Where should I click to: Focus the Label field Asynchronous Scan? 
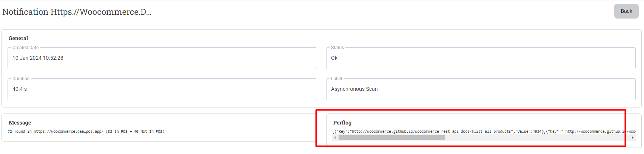(x=481, y=89)
